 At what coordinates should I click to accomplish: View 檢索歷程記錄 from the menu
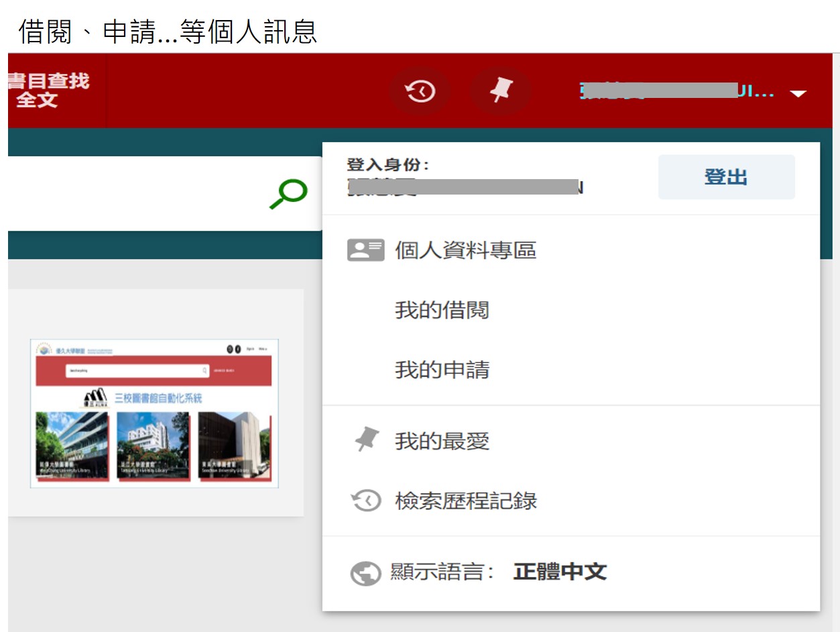pyautogui.click(x=466, y=501)
